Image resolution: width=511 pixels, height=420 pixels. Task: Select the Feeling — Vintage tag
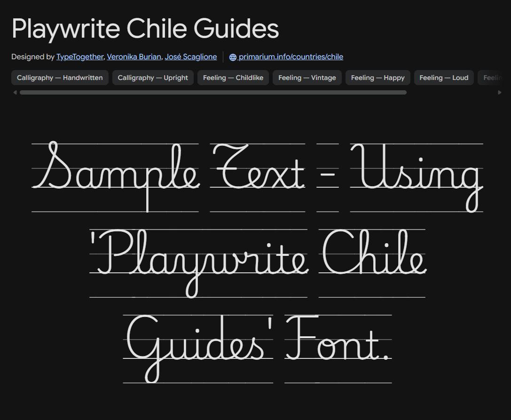coord(307,78)
